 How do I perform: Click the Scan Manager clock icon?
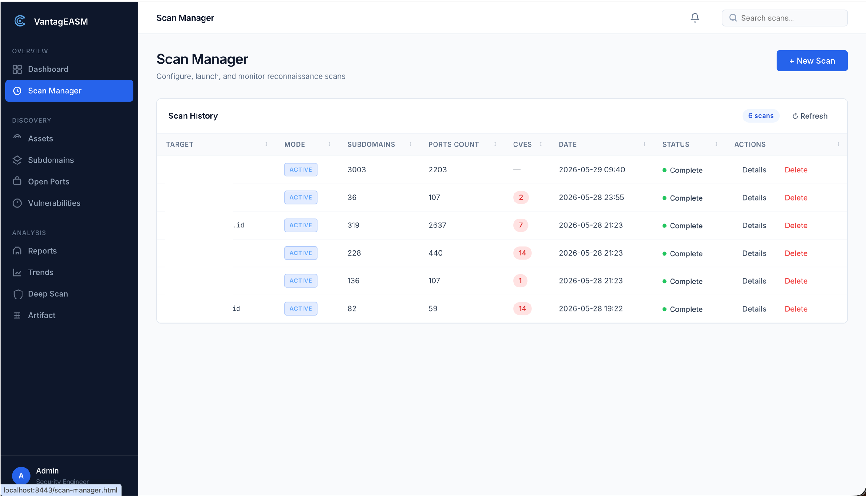17,91
